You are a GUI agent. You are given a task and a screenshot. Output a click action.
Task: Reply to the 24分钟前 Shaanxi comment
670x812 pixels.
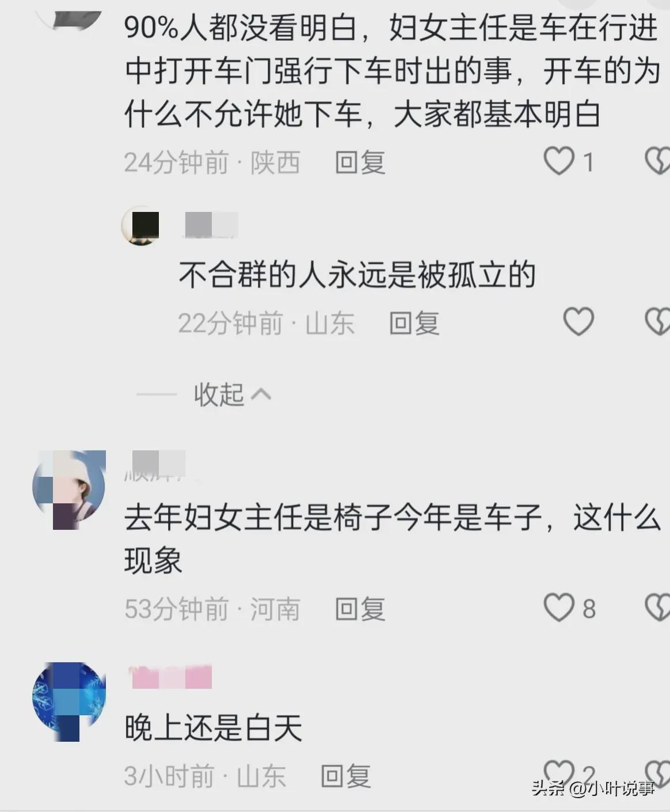point(360,162)
